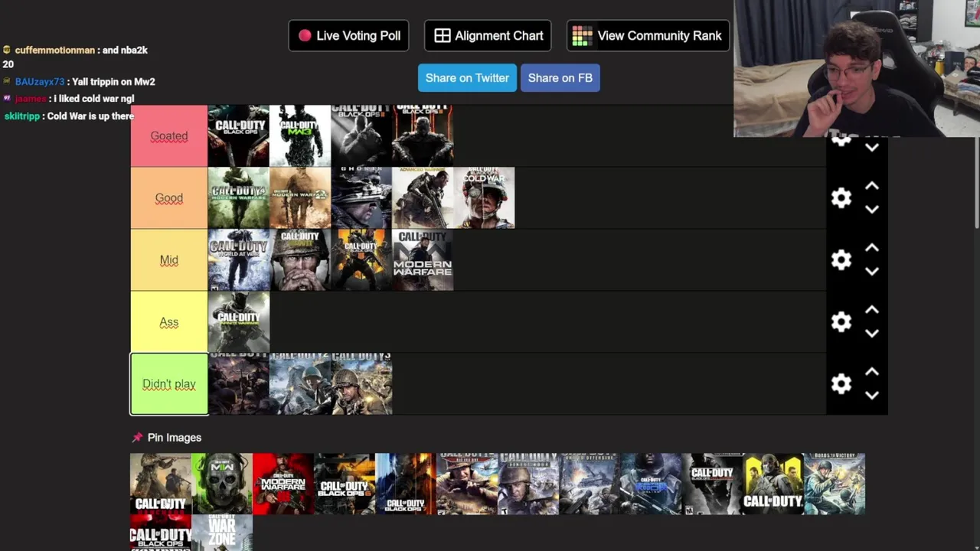980x551 pixels.
Task: Open settings gear for the Ass tier
Action: tap(841, 322)
